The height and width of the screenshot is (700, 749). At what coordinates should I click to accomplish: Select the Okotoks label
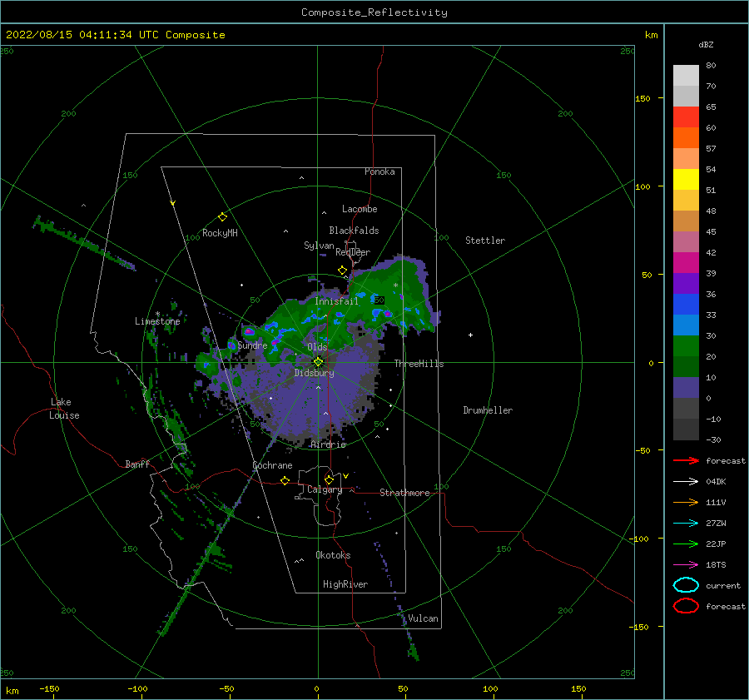pos(333,554)
